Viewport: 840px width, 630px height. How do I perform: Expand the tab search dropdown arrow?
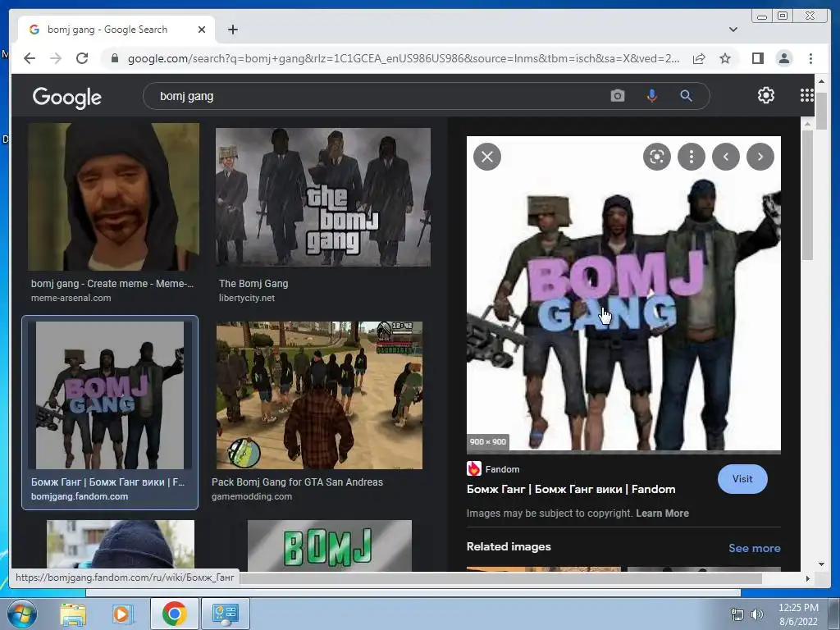click(x=733, y=30)
